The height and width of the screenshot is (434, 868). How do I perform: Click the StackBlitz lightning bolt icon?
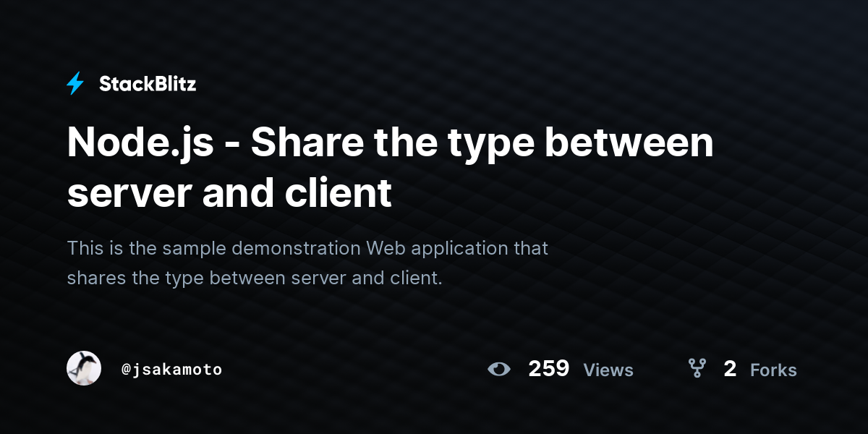click(x=75, y=84)
